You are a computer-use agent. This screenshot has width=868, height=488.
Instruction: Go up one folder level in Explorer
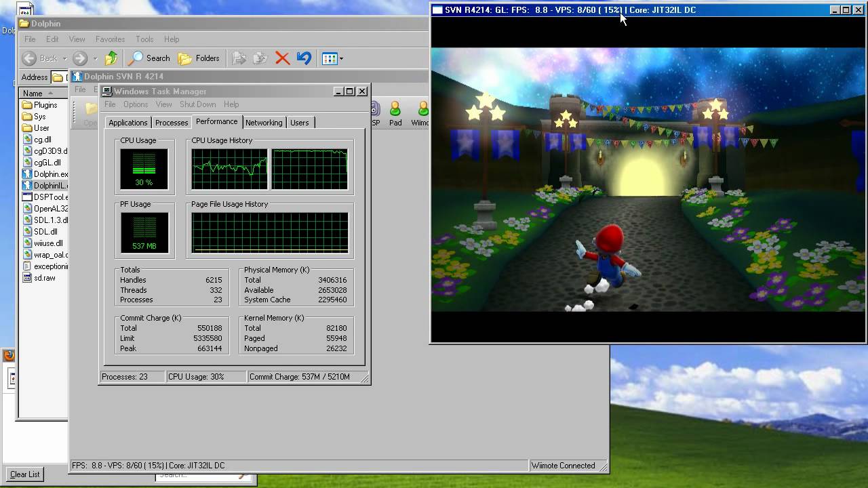[111, 58]
